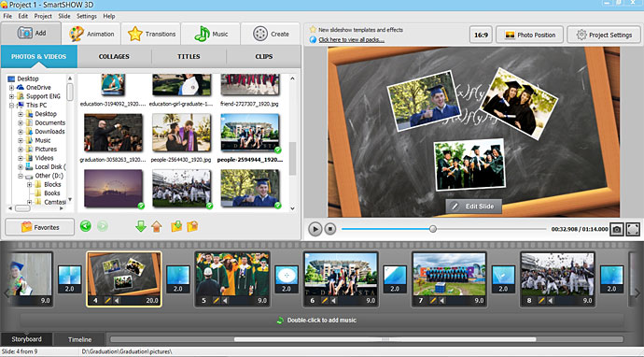Image resolution: width=644 pixels, height=357 pixels.
Task: Select transition between slides 7 and 8
Action: point(503,279)
